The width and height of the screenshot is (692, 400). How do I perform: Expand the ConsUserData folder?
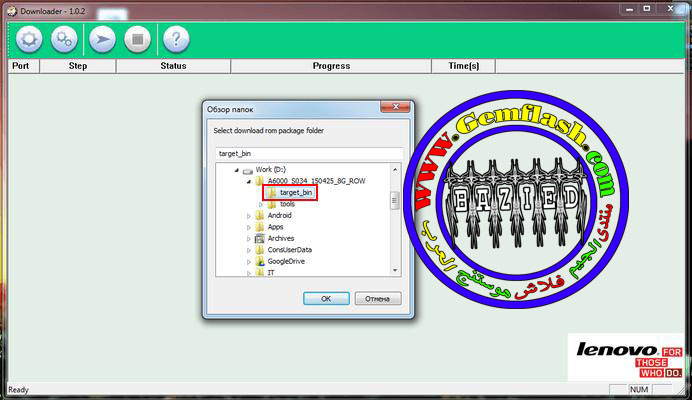[249, 250]
